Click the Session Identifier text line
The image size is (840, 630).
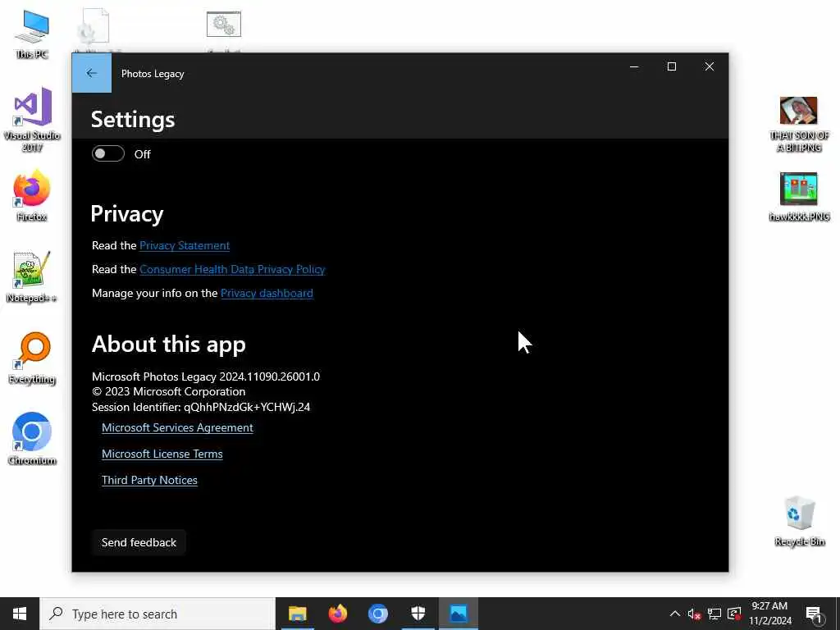tap(201, 407)
